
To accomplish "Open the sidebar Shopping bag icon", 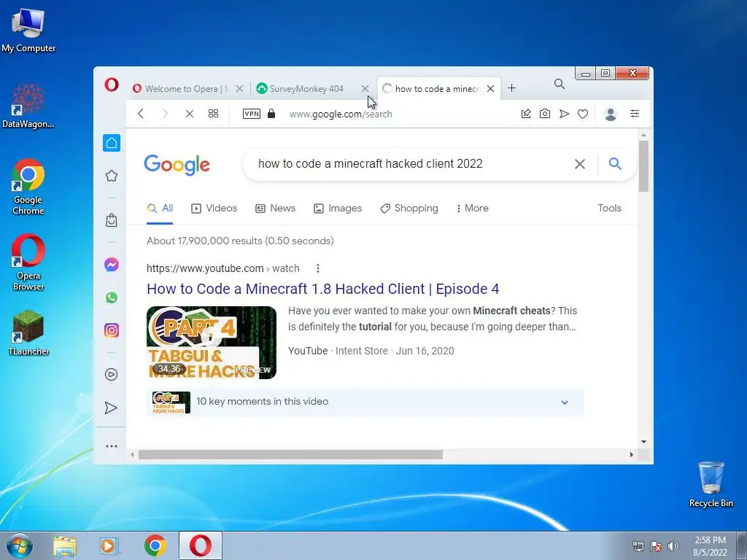I will [112, 220].
